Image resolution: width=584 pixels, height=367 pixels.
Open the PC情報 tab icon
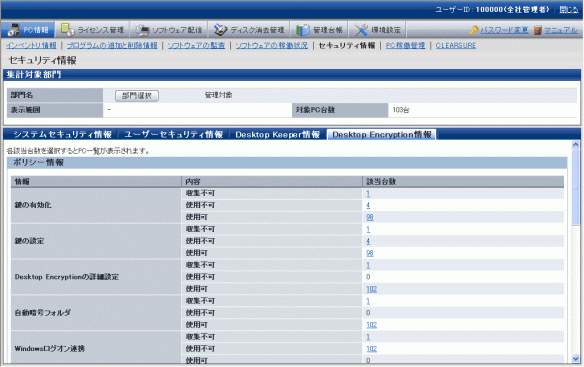[x=13, y=30]
